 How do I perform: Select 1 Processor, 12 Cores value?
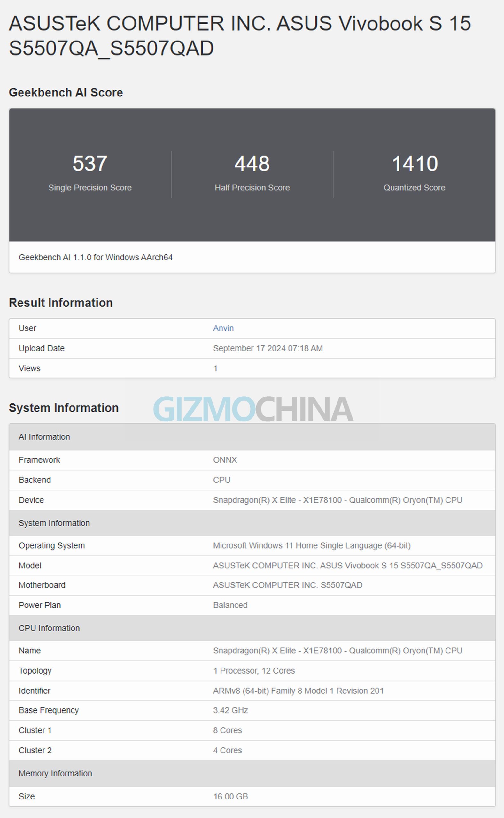pyautogui.click(x=254, y=670)
